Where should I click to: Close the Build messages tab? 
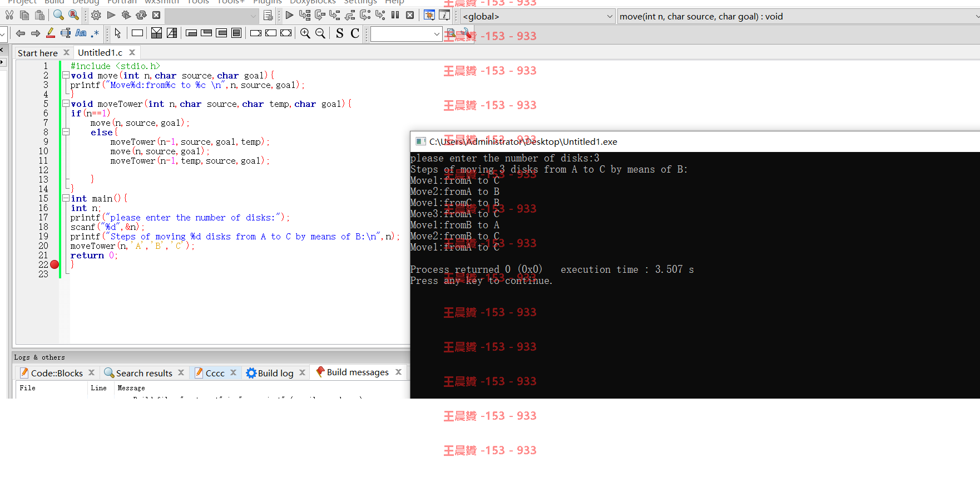398,372
